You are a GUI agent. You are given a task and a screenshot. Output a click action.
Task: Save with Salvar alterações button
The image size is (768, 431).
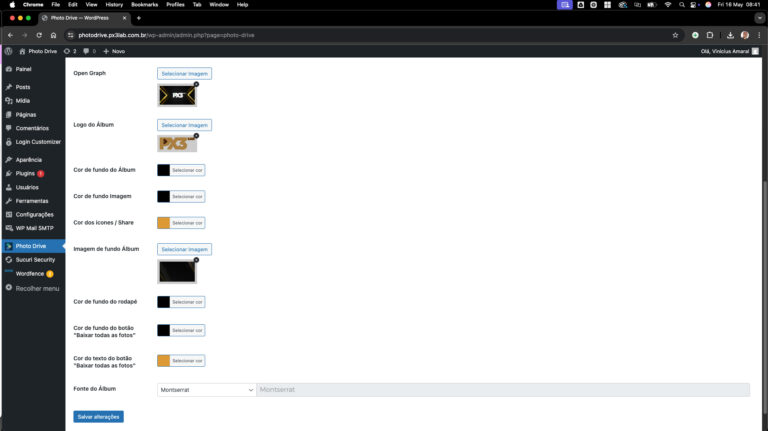point(98,417)
